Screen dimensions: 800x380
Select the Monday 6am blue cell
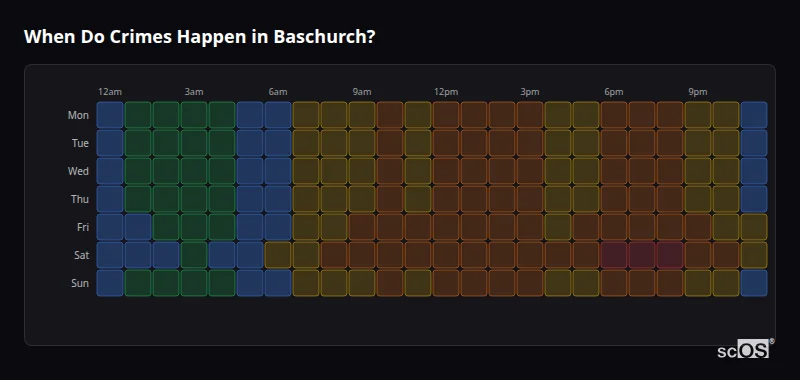click(x=278, y=115)
